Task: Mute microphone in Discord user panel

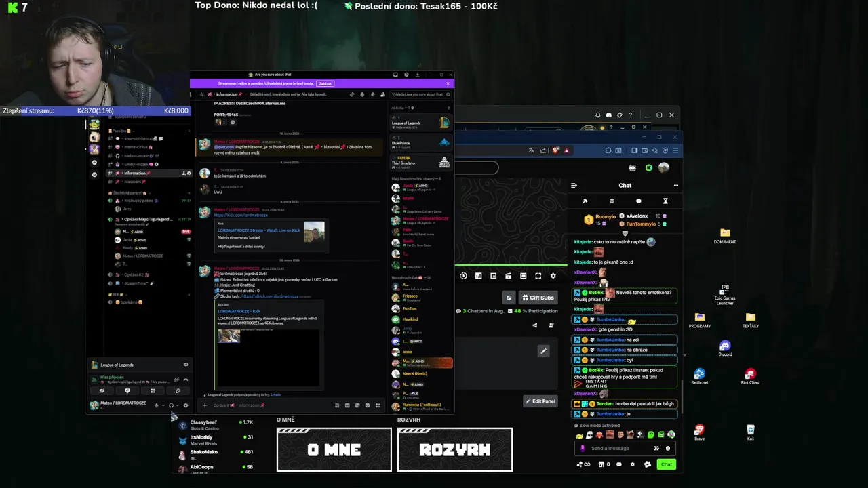Action: (x=157, y=405)
